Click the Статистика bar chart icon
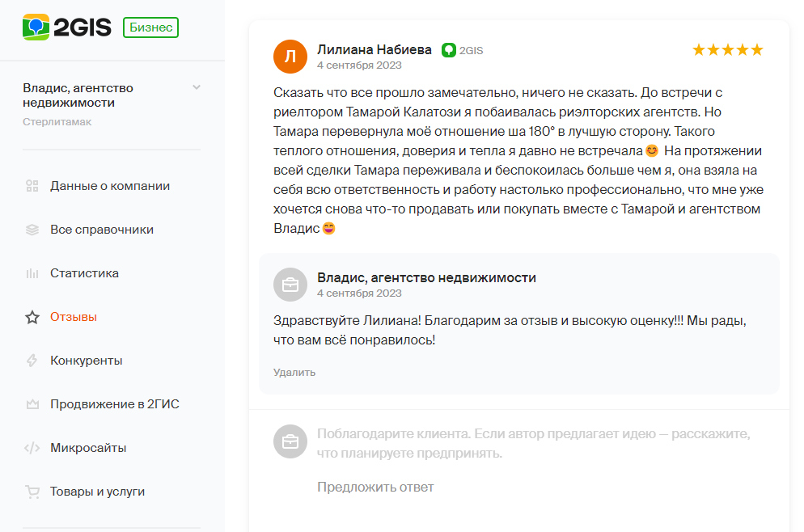804x532 pixels. tap(32, 273)
